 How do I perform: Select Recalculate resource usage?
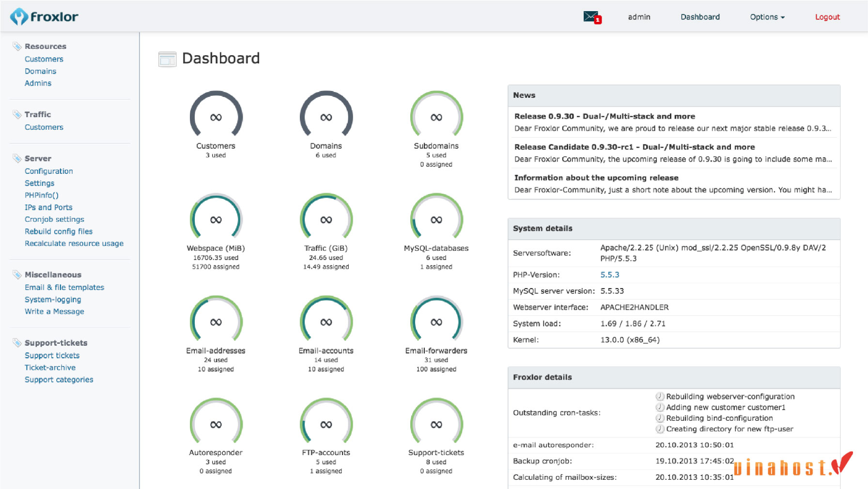(x=74, y=244)
